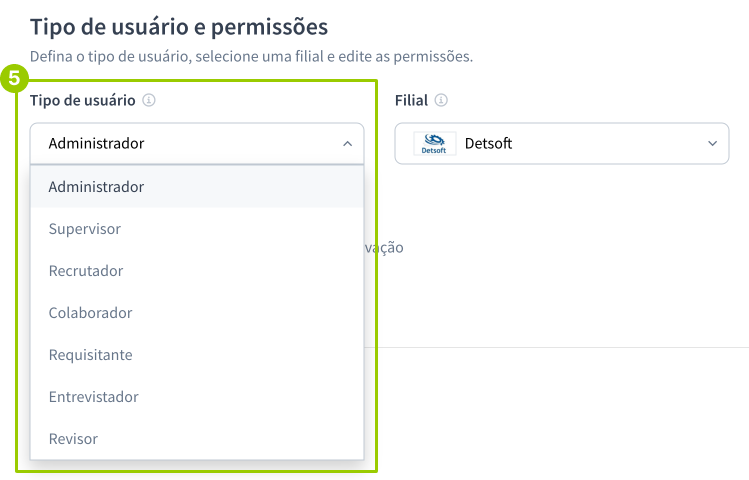Click the info icon beside Tipo de usuário
The image size is (749, 480).
point(149,101)
